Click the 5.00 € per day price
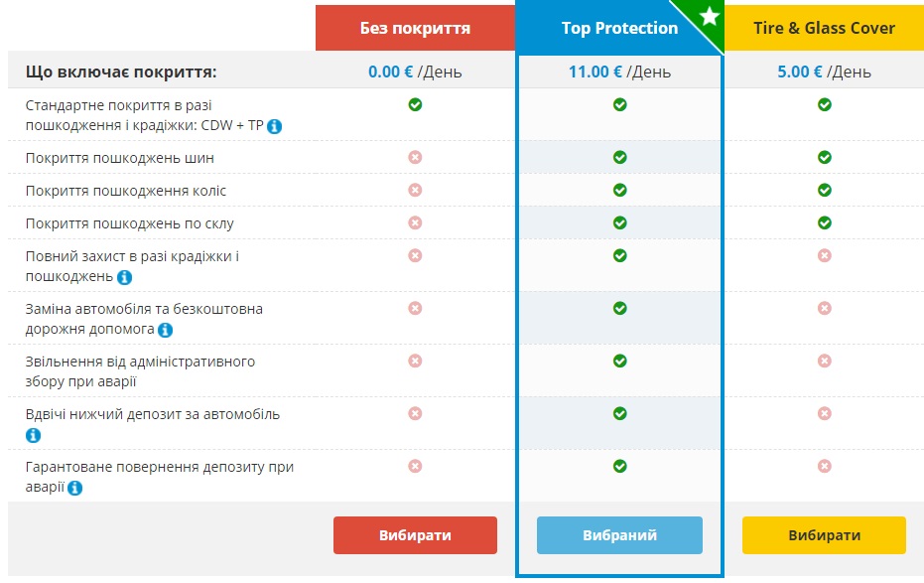Screen dimensions: 924x583 pos(824,72)
